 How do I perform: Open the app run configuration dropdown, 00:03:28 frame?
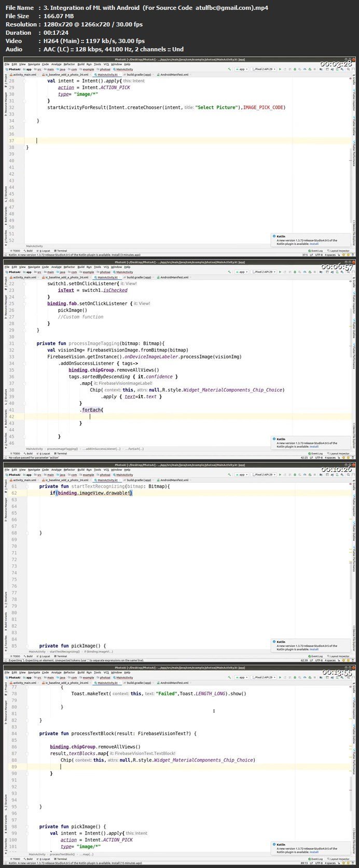click(x=242, y=69)
